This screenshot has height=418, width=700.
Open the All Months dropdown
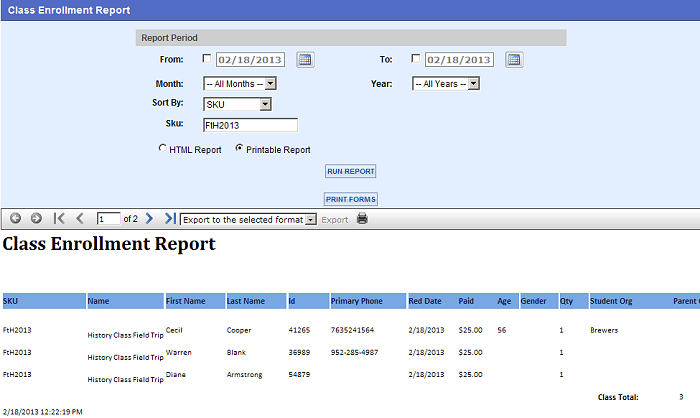click(x=240, y=84)
